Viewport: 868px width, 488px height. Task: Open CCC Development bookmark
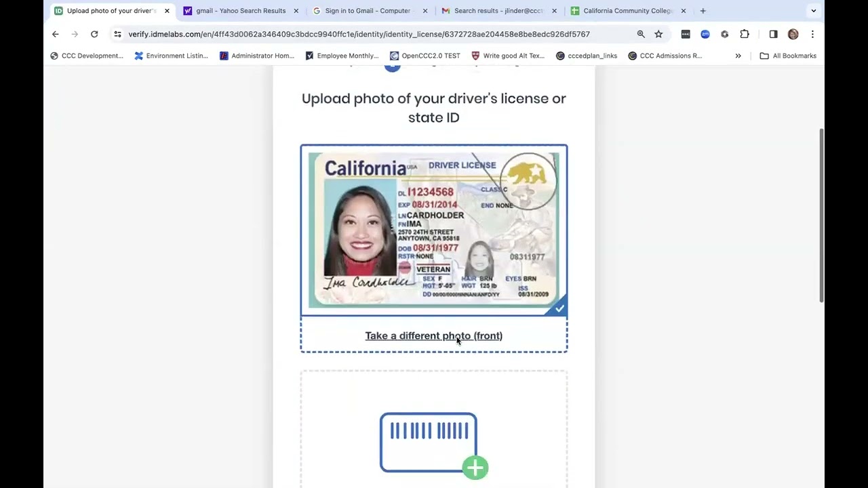87,56
